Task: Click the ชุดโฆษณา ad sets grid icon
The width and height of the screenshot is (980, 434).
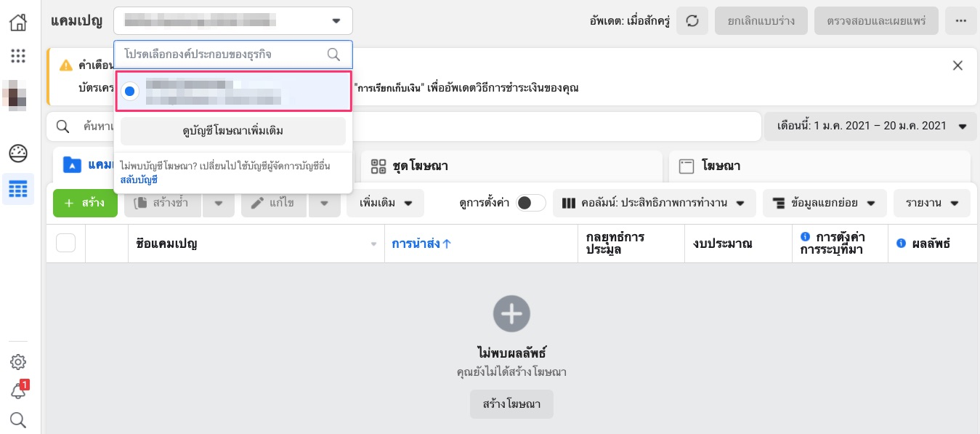Action: [378, 166]
